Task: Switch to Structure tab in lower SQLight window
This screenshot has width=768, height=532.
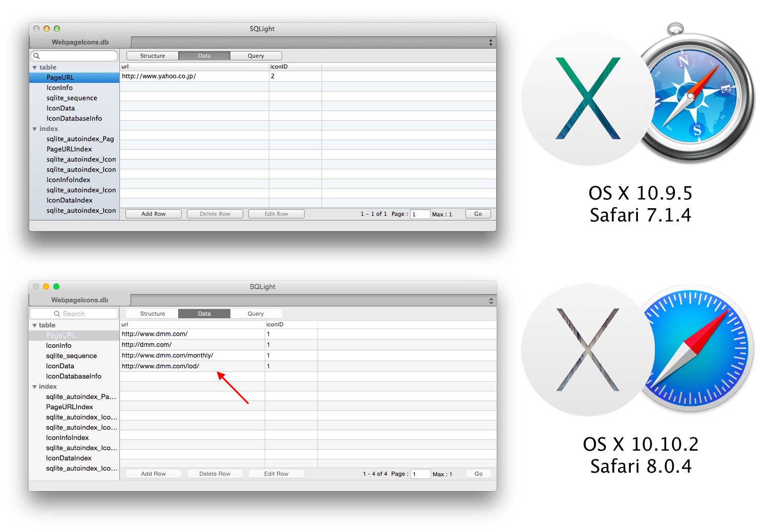Action: click(x=153, y=314)
